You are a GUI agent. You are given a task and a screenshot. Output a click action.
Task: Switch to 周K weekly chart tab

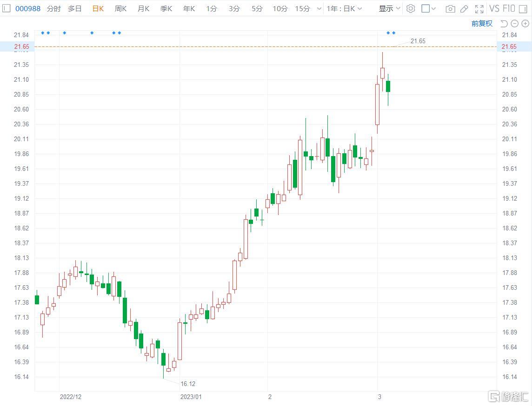pyautogui.click(x=120, y=8)
